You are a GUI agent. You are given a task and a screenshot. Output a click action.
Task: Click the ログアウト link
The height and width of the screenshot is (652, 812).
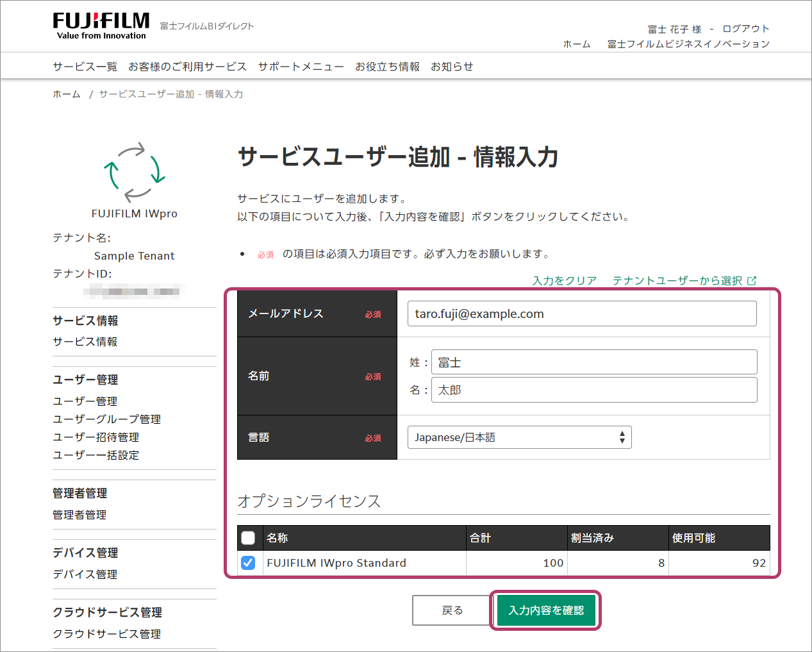(x=746, y=29)
